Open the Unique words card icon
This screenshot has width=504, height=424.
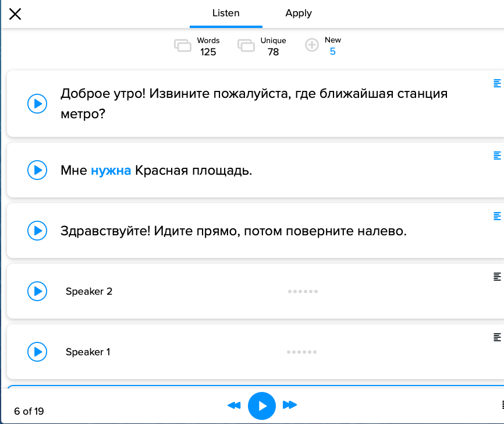tap(246, 46)
